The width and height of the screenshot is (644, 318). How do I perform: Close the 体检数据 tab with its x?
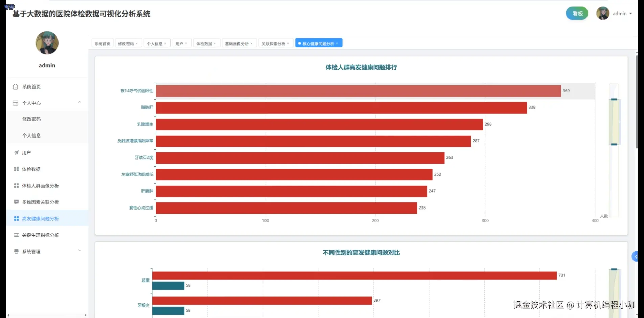[215, 44]
